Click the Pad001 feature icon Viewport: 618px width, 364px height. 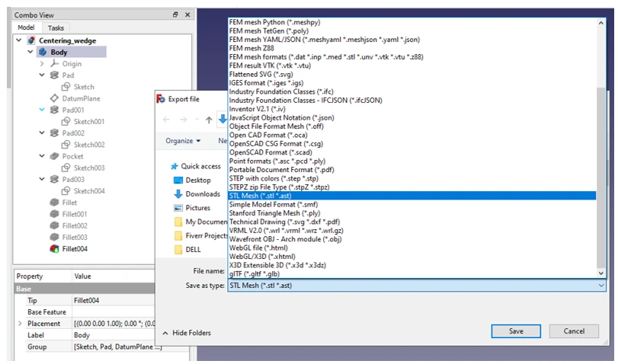pos(54,110)
